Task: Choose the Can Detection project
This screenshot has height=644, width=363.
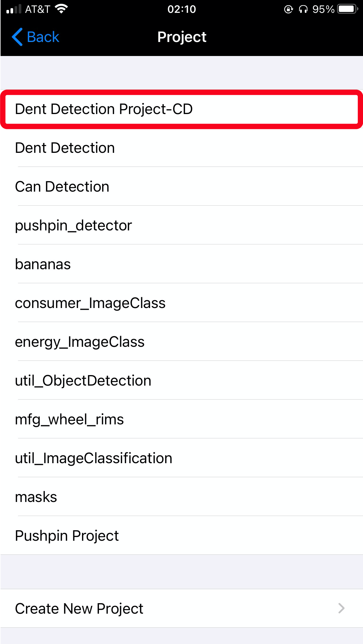Action: click(182, 186)
